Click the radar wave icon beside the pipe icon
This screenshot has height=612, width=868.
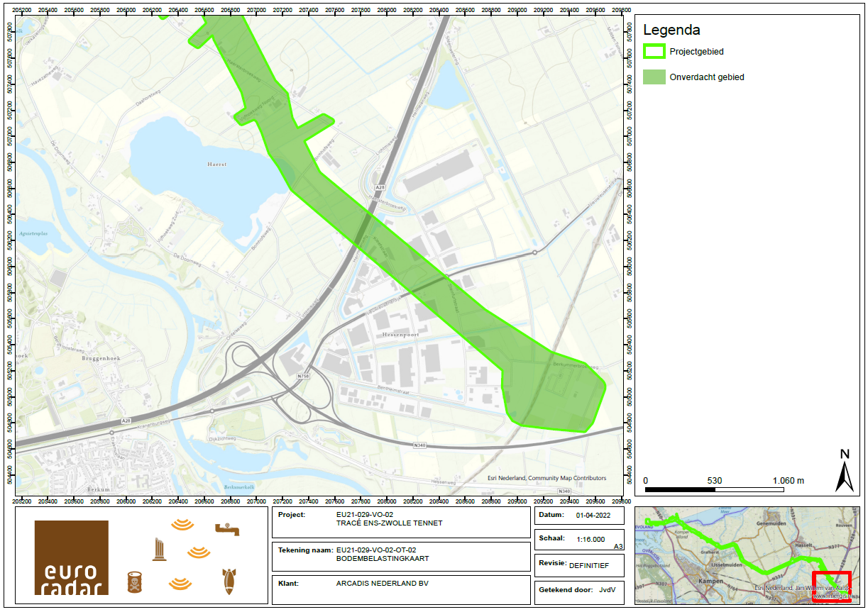182,525
